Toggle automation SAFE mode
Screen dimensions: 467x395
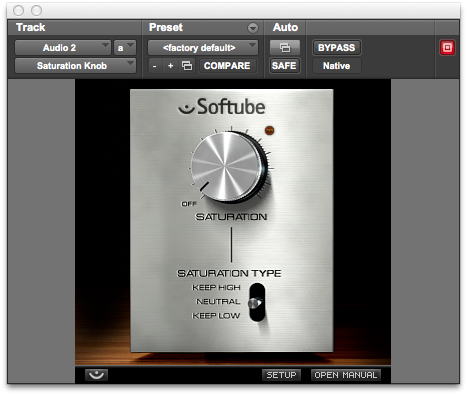(x=284, y=66)
